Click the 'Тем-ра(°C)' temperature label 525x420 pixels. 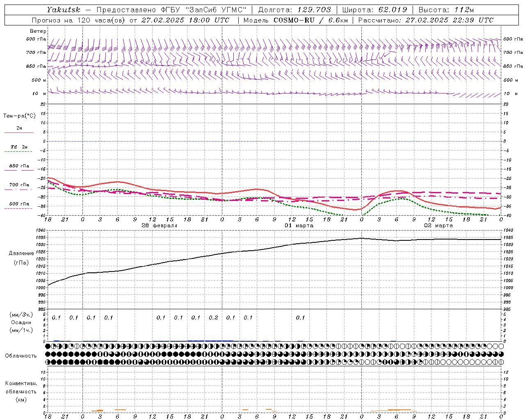coord(19,116)
